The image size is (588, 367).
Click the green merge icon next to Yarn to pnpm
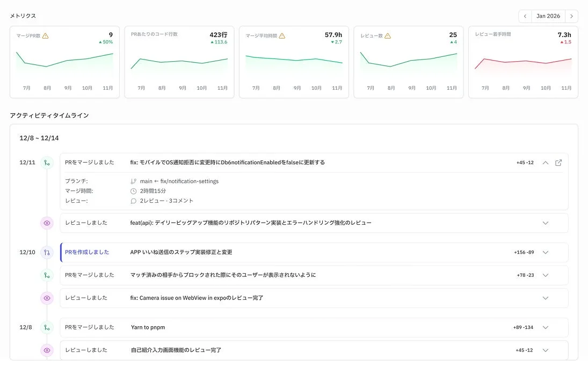47,327
